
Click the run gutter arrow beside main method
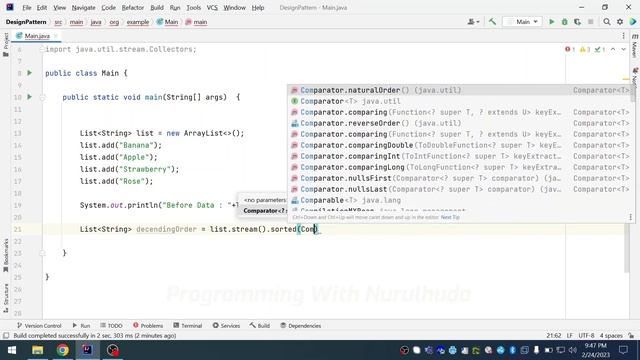29,97
